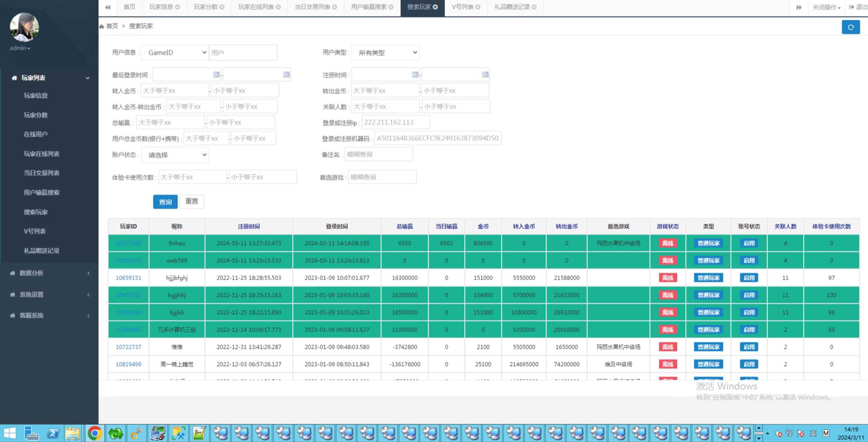Image resolution: width=868 pixels, height=442 pixels.
Task: Open the 所有类型 user type dropdown
Action: coord(385,52)
